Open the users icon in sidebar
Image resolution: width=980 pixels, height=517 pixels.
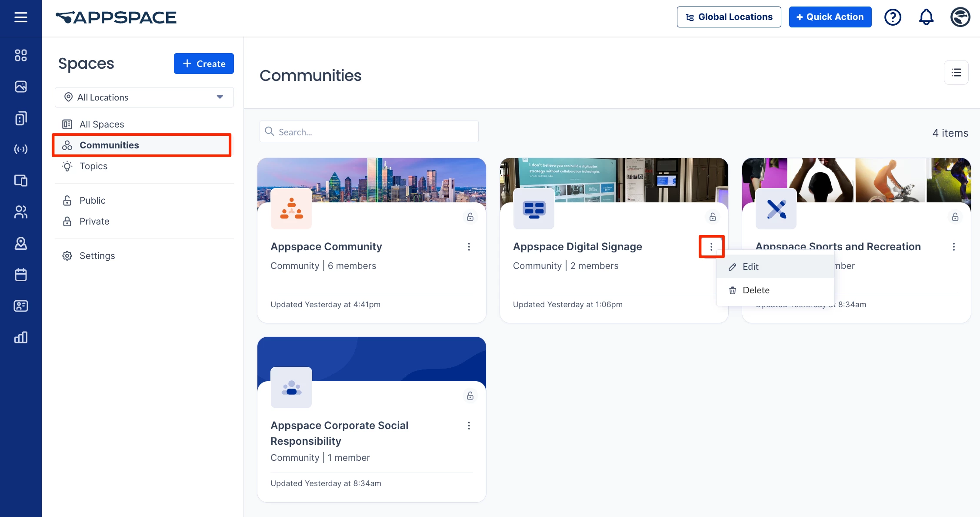(x=20, y=212)
